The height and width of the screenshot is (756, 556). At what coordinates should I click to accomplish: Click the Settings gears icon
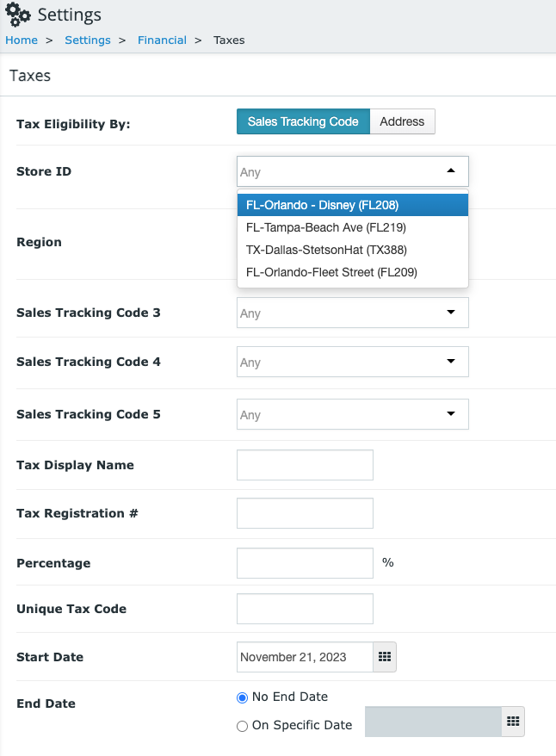18,14
